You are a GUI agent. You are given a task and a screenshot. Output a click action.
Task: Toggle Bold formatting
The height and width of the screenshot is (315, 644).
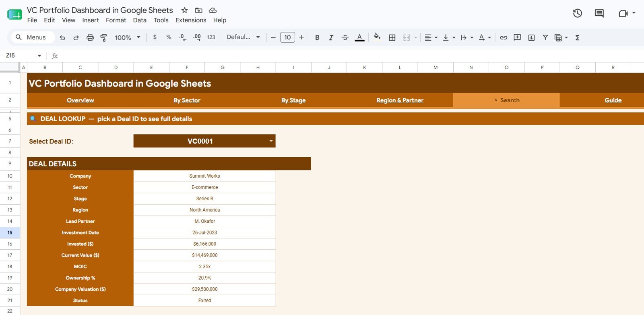coord(317,37)
